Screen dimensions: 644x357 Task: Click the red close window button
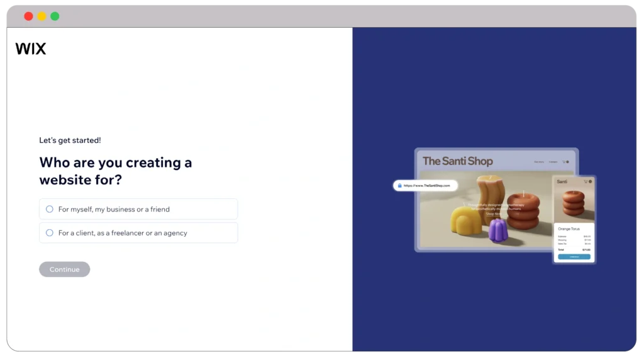(28, 16)
